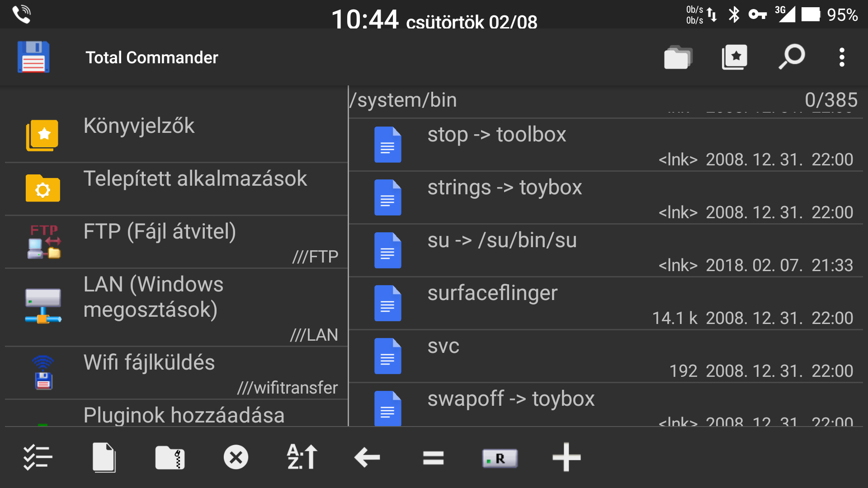Screen dimensions: 868x488
Task: Tap the delete X circle icon
Action: (236, 457)
